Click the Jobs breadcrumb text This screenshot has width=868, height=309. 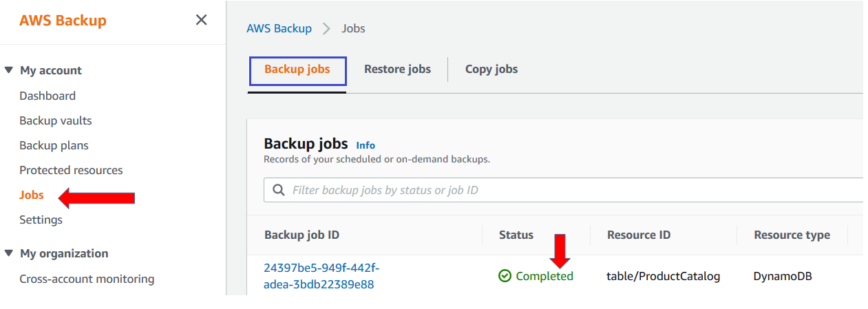(354, 28)
